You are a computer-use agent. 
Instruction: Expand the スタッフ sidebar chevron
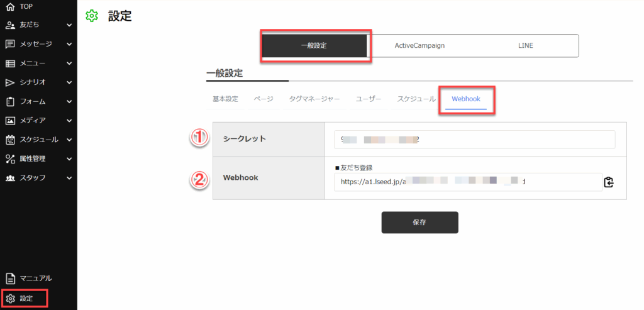coord(69,178)
